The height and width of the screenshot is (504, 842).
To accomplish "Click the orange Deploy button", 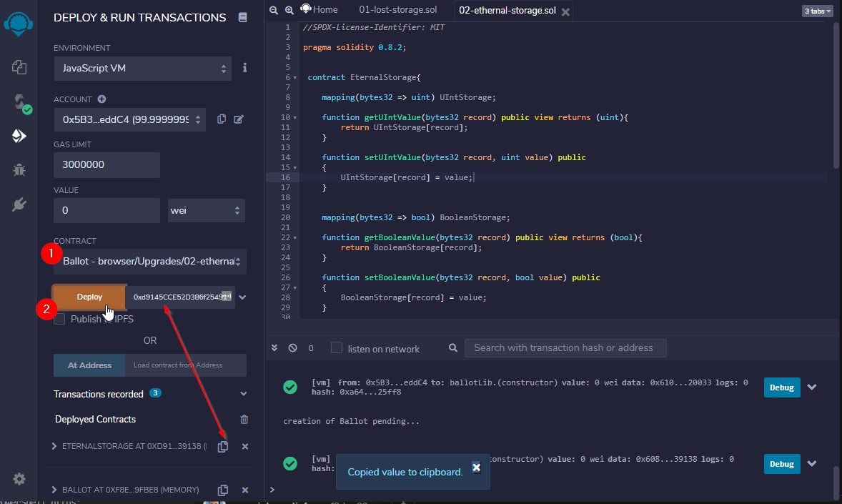I will tap(89, 297).
